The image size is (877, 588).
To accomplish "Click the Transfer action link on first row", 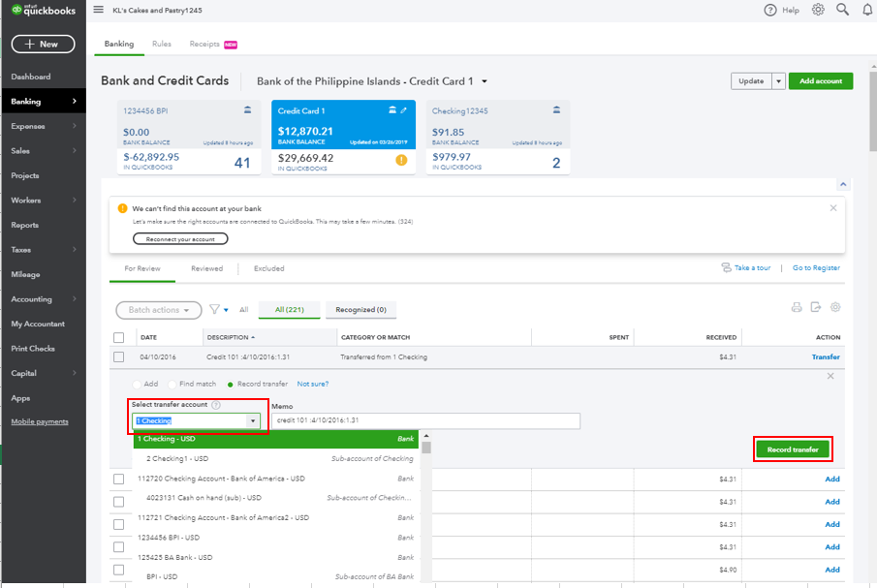I will 826,357.
